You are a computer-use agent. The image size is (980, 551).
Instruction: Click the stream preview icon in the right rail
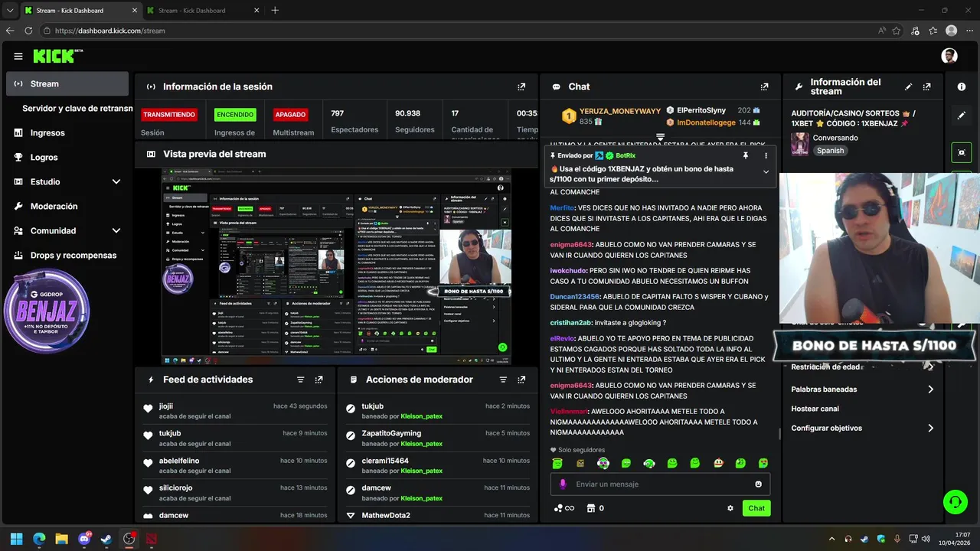962,152
